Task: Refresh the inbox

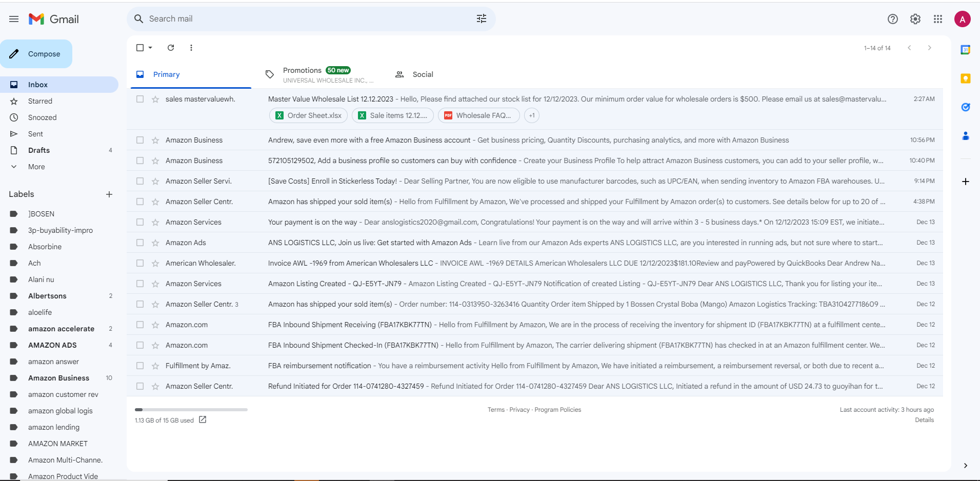Action: point(171,48)
